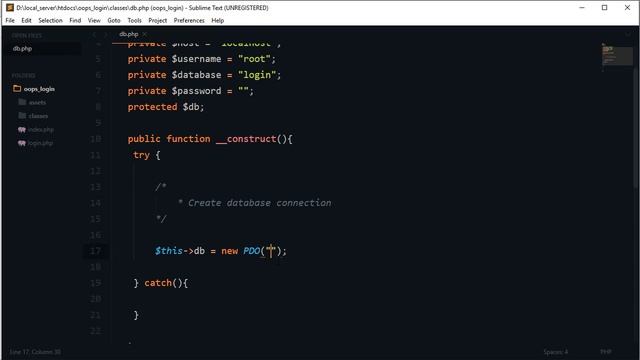The height and width of the screenshot is (360, 640).
Task: Open index.php from sidebar
Action: coord(41,130)
